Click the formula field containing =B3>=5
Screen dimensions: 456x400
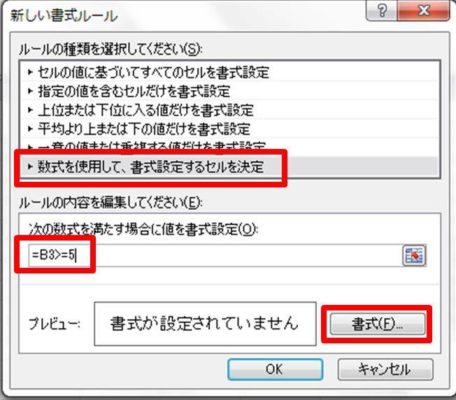215,256
